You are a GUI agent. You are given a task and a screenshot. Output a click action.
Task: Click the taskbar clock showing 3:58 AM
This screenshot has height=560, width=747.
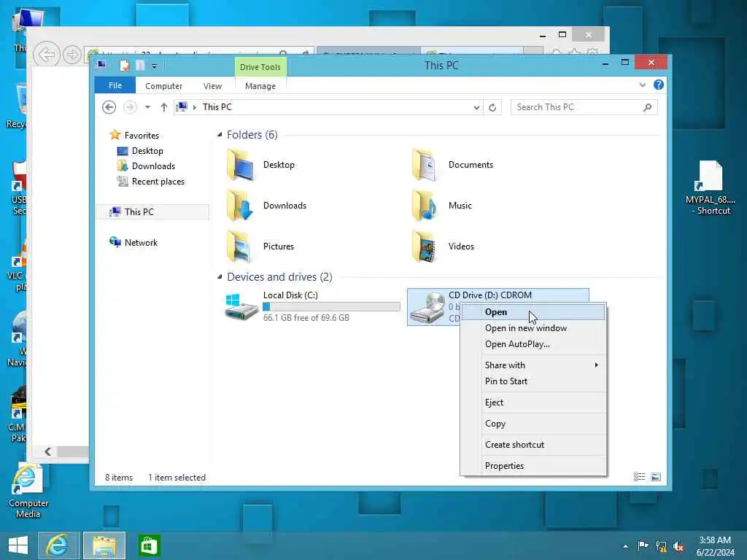(715, 546)
